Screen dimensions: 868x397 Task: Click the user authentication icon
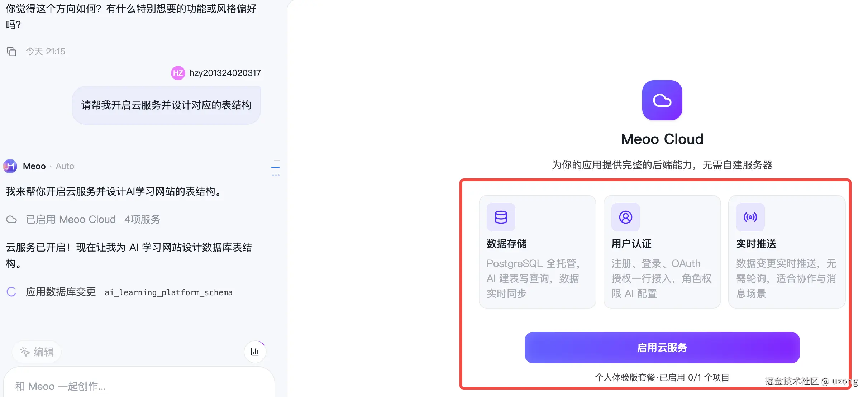tap(625, 217)
